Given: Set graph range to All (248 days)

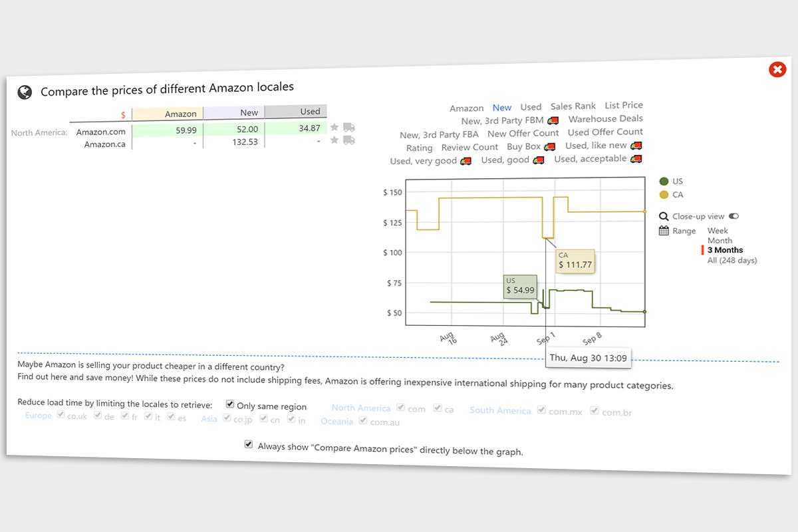Looking at the screenshot, I should point(732,261).
